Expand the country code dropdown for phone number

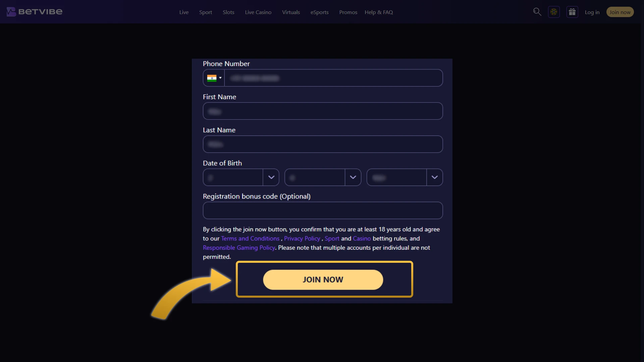(220, 78)
